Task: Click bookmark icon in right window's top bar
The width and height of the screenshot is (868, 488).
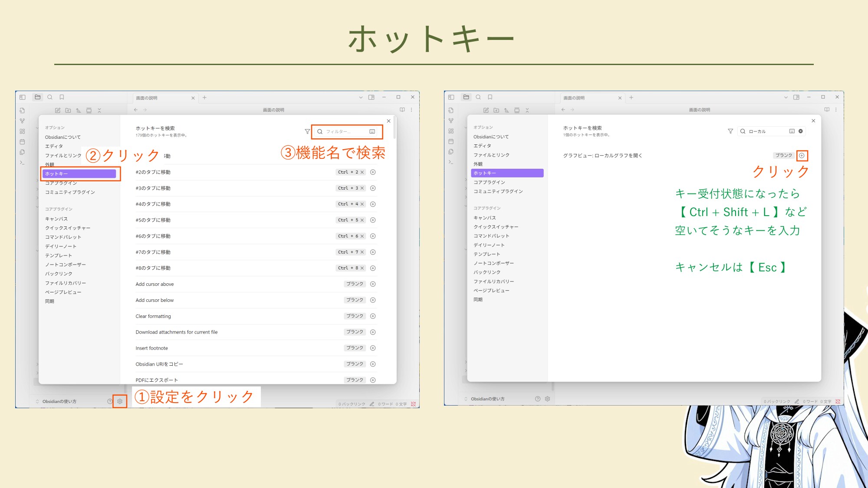Action: pos(490,97)
